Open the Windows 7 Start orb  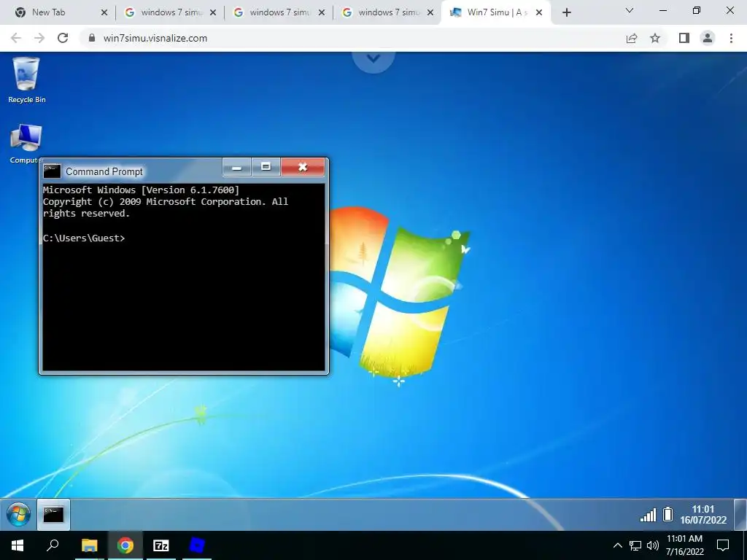(18, 514)
